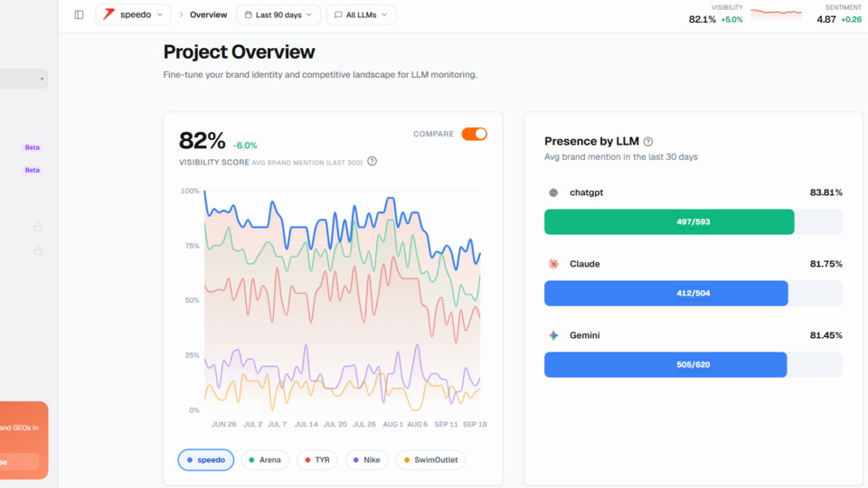The image size is (868, 488).
Task: Click the 83.81% chatgpt percentage
Action: coord(826,192)
